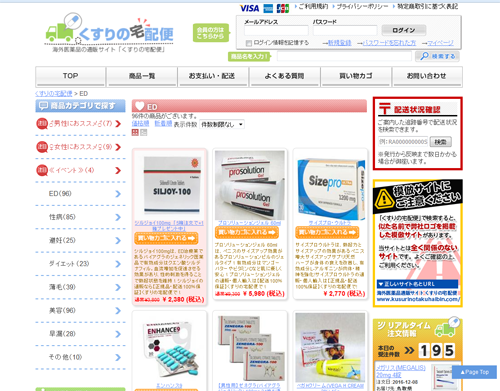Click the JCB card icon
The width and height of the screenshot is (500, 391).
(x=283, y=8)
